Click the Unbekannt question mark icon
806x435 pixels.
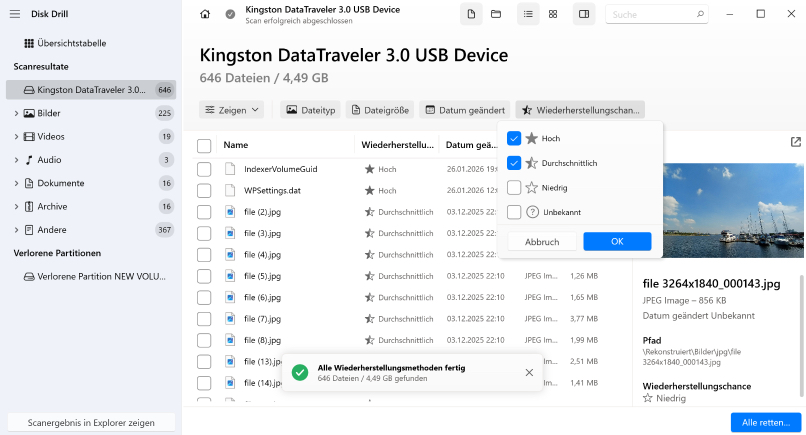533,212
